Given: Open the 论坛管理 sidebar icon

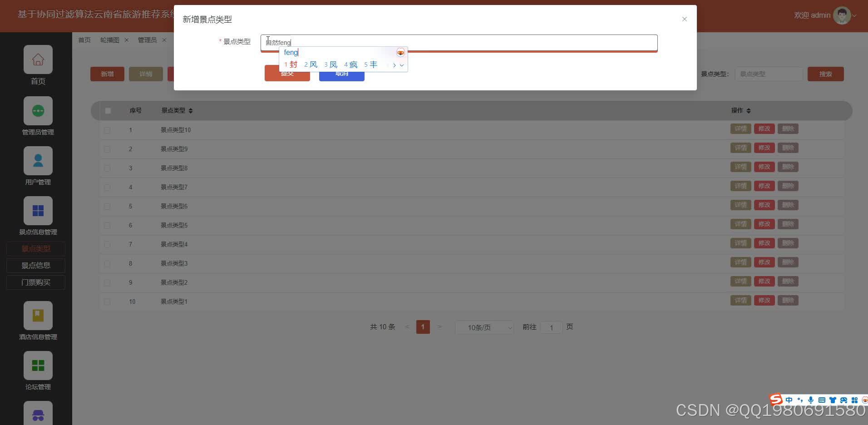Looking at the screenshot, I should [38, 366].
